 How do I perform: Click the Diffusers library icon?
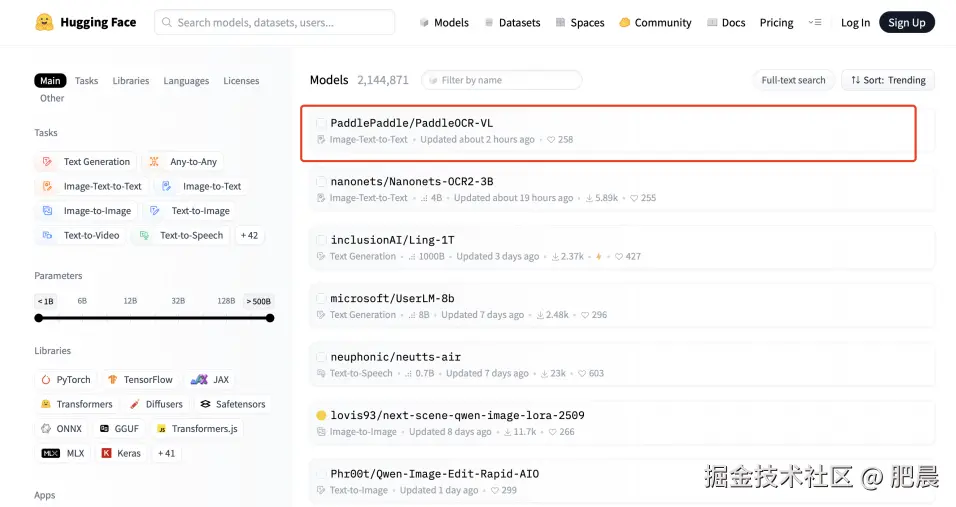135,404
